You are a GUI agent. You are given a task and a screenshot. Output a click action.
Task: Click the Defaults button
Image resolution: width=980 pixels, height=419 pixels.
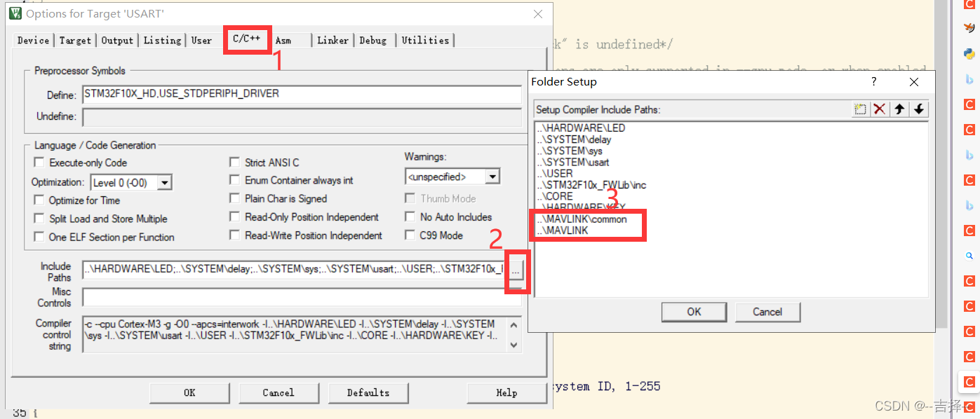coord(368,392)
